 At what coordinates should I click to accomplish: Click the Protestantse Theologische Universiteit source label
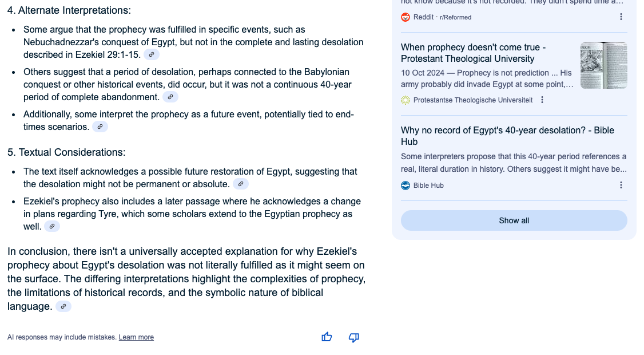(x=473, y=100)
